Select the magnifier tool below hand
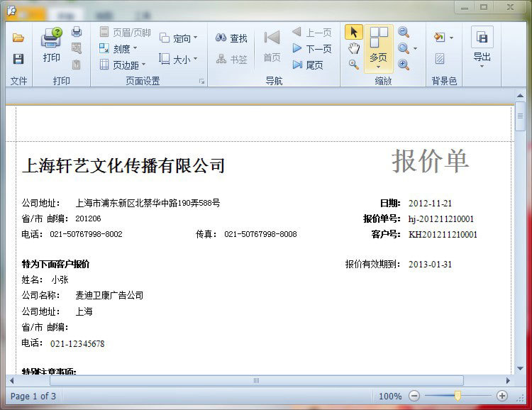The image size is (532, 410). (353, 64)
